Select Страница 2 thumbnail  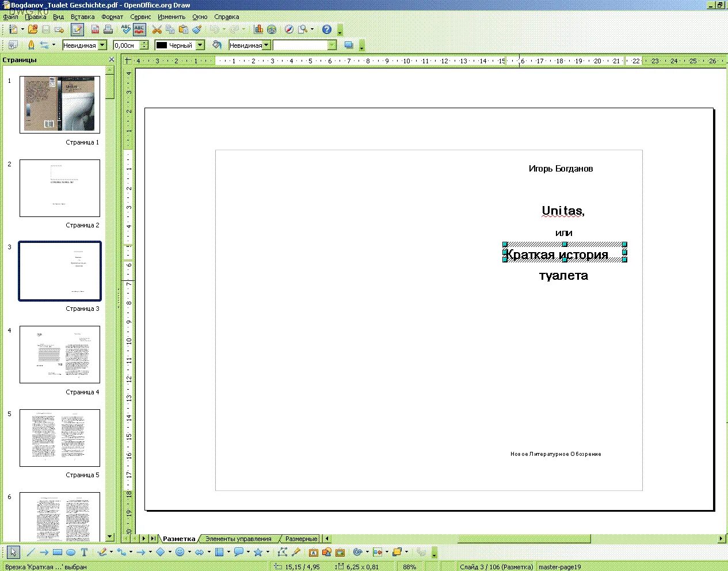pyautogui.click(x=60, y=188)
